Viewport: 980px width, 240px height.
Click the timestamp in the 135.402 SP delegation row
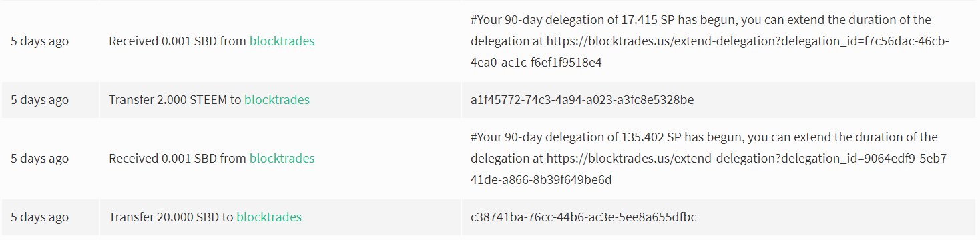[x=39, y=159]
